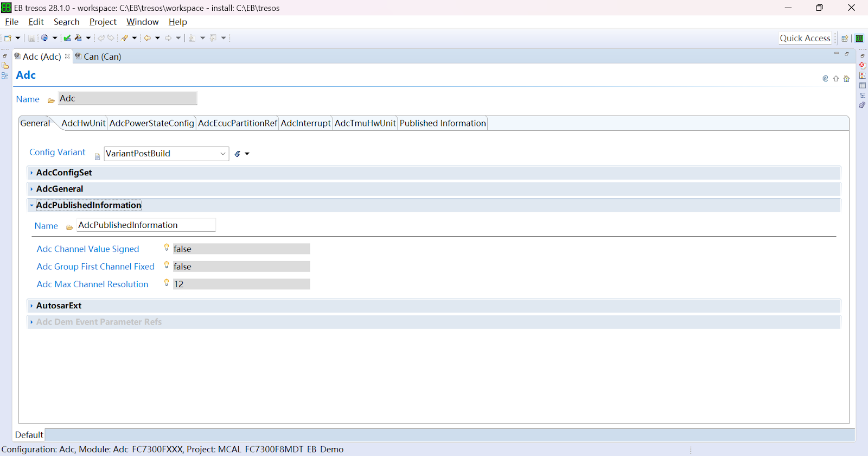Click lightbulb beside Adc Channel Value Signed
Image resolution: width=868 pixels, height=456 pixels.
[167, 248]
